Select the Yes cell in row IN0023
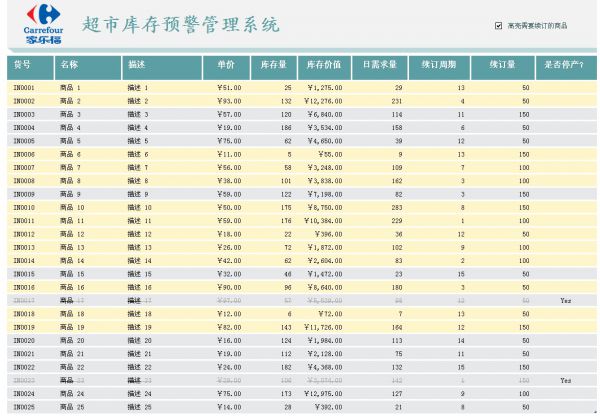The height and width of the screenshot is (416, 600). click(x=565, y=381)
